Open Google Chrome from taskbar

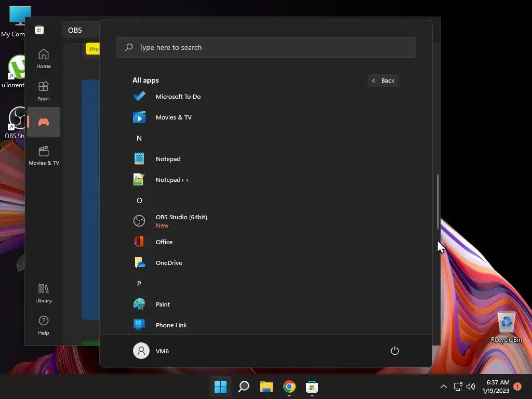[289, 387]
